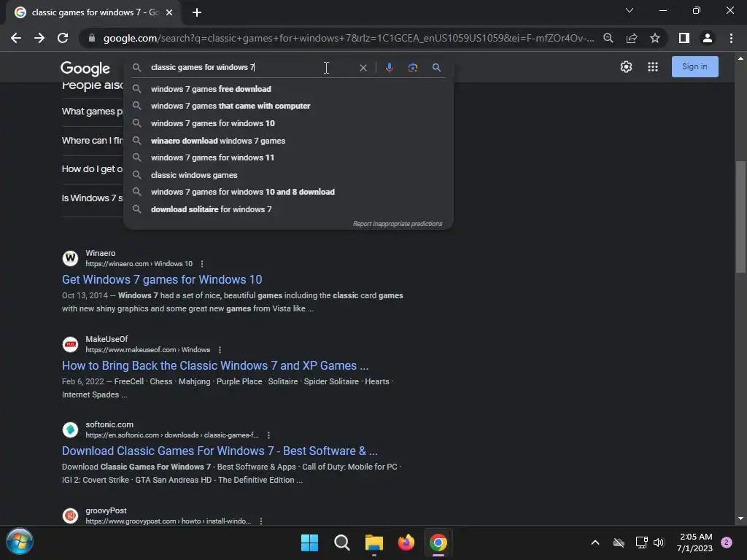
Task: Click the scrollbar down arrow
Action: tap(740, 518)
